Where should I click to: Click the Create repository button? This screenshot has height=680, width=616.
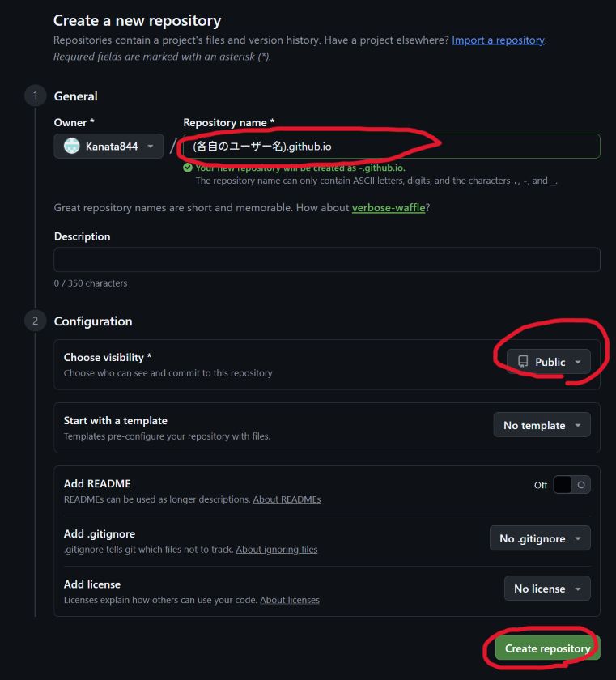tap(547, 648)
